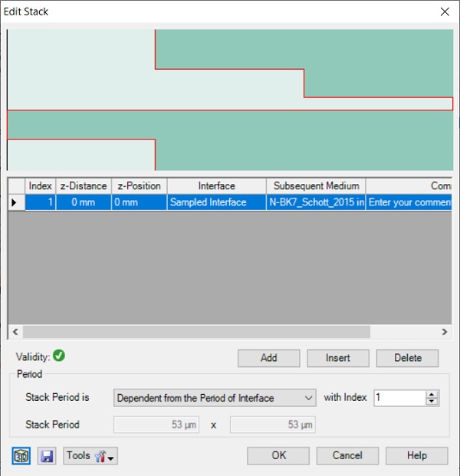Screen dimensions: 460x476
Task: Click the row selector arrow of row 1
Action: (16, 202)
